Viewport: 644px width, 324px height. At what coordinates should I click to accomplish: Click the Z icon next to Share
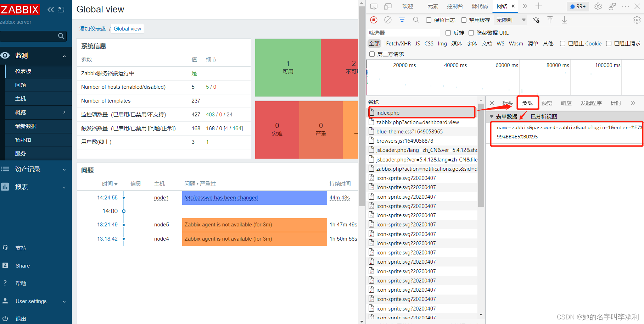tap(5, 265)
